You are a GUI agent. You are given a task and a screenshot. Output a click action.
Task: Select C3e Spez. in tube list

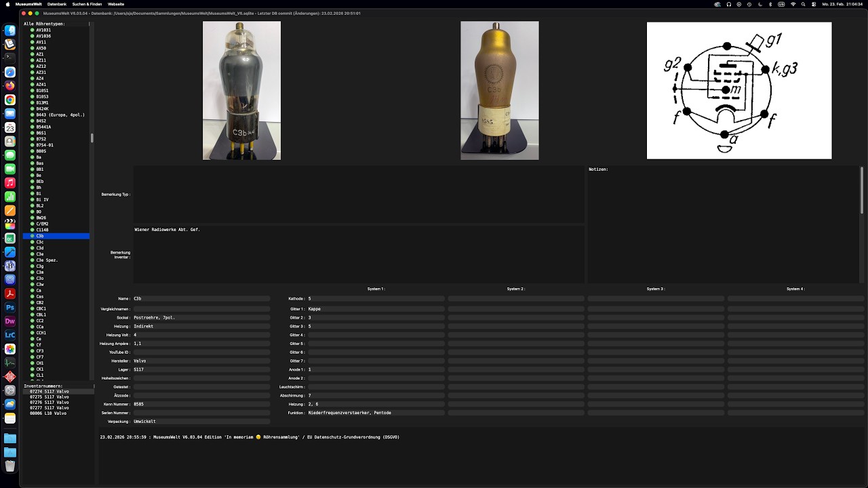56,260
